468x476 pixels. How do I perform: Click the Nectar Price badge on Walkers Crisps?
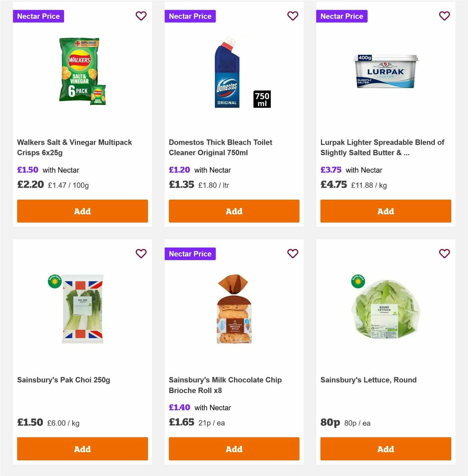[38, 16]
